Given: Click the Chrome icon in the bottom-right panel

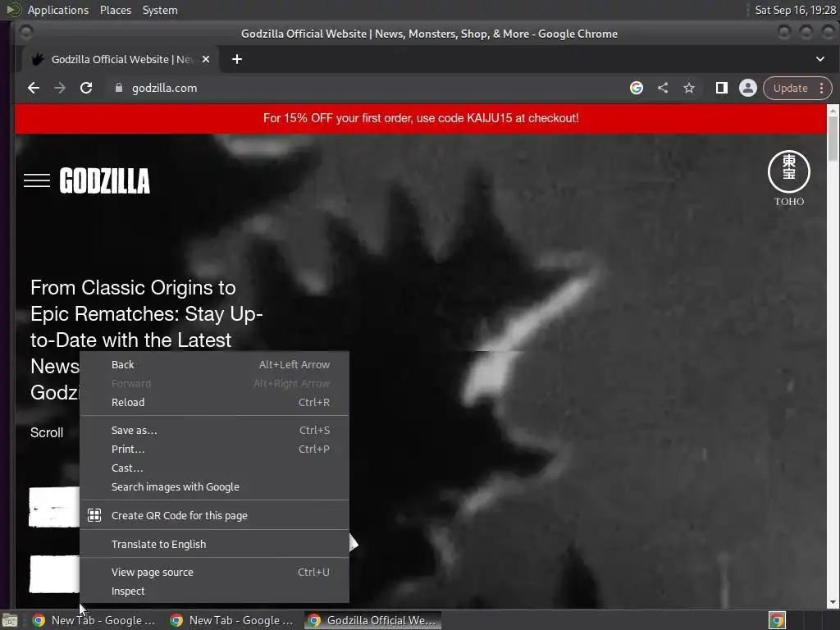Looking at the screenshot, I should click(777, 620).
